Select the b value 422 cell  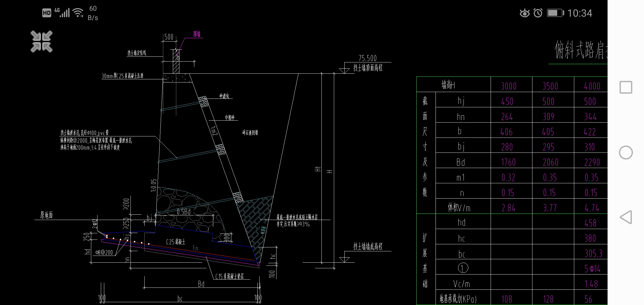[591, 130]
